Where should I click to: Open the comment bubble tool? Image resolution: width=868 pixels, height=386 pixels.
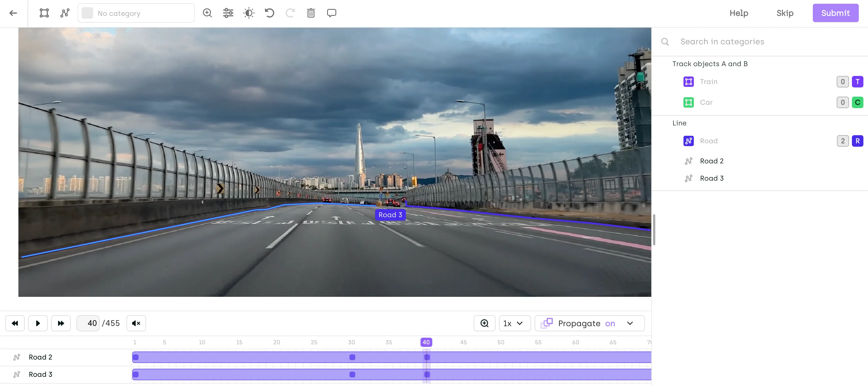332,13
